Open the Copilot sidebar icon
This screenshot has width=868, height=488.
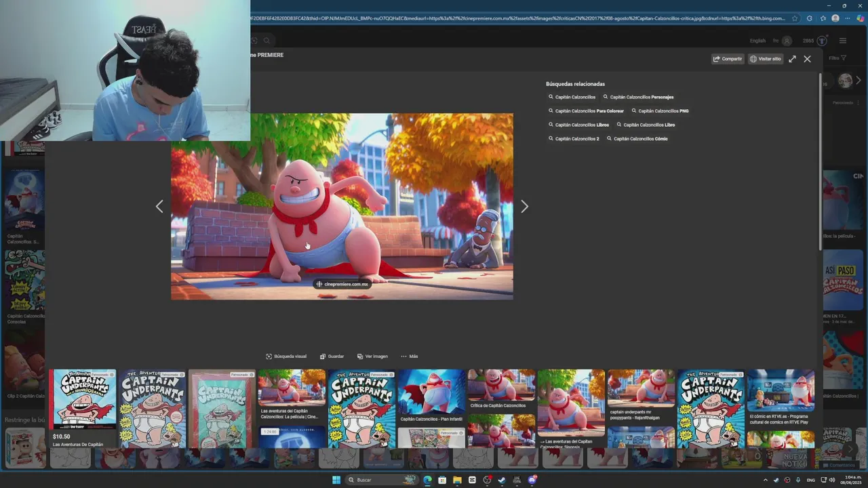click(x=861, y=18)
